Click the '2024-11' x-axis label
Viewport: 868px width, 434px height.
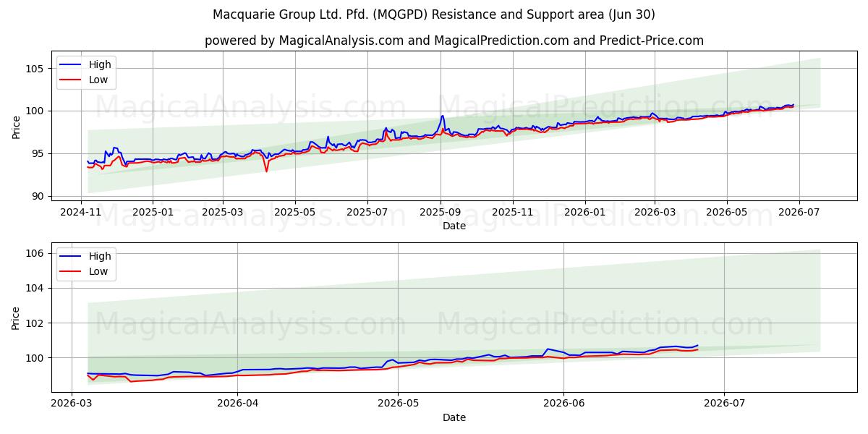pos(80,213)
